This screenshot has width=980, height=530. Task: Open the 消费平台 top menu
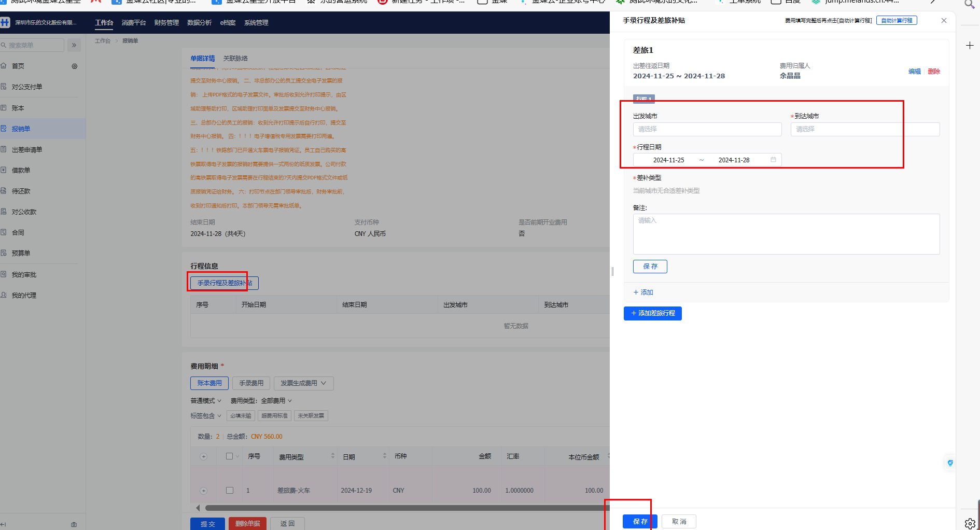point(134,23)
